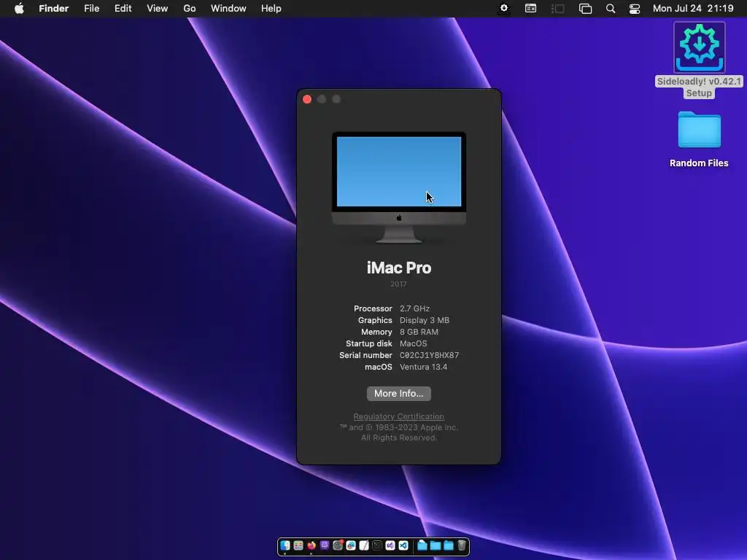The image size is (747, 560).
Task: Open Launchpad from the Dock
Action: (x=298, y=545)
